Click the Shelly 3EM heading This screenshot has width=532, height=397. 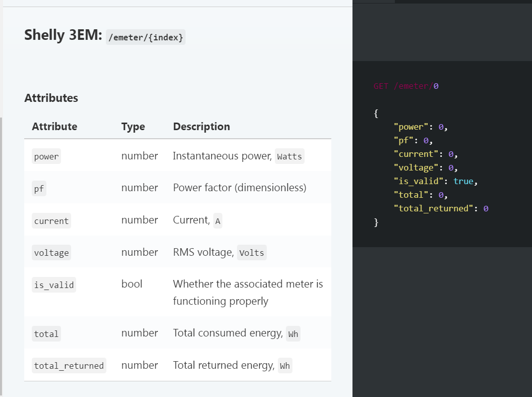[63, 35]
